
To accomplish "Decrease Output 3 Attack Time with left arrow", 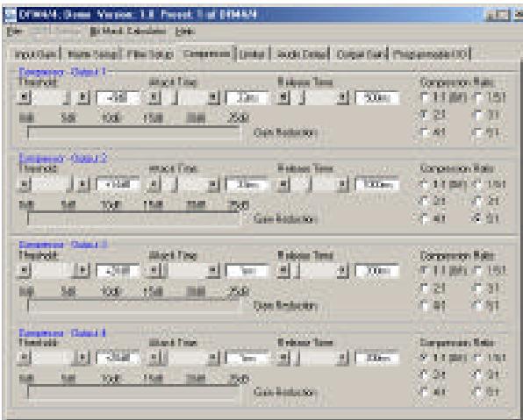I will pyautogui.click(x=154, y=271).
